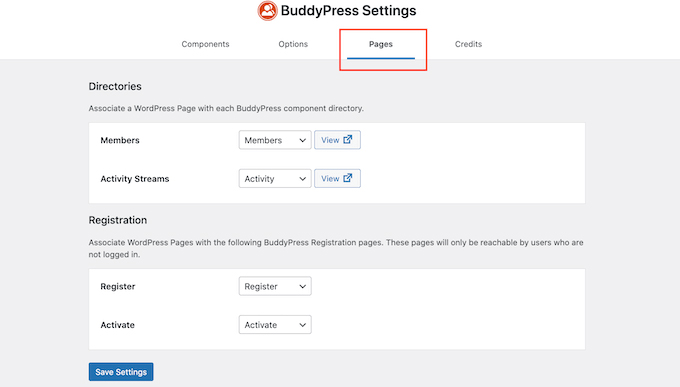680x387 pixels.
Task: Click the Registration heading
Action: coord(118,220)
